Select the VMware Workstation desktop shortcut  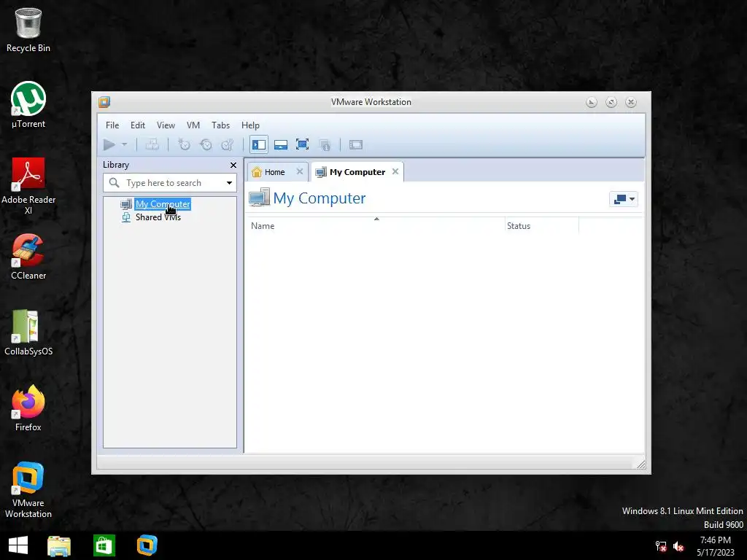(x=28, y=489)
